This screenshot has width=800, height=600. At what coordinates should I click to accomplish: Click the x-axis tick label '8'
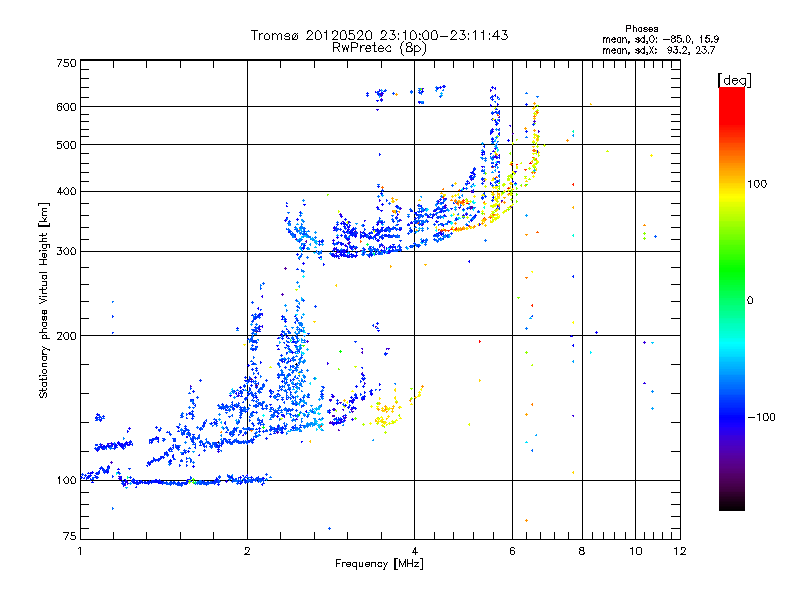(x=582, y=551)
